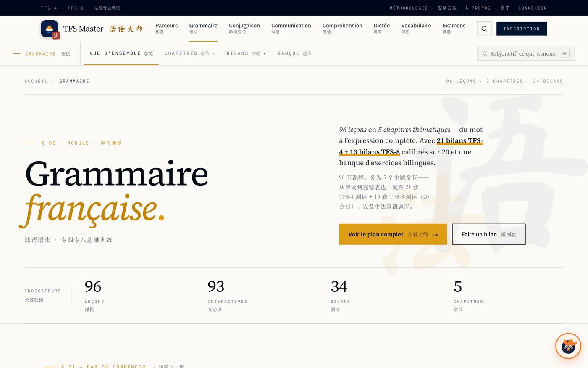
Task: Click Faire un bilan button
Action: coord(489,234)
